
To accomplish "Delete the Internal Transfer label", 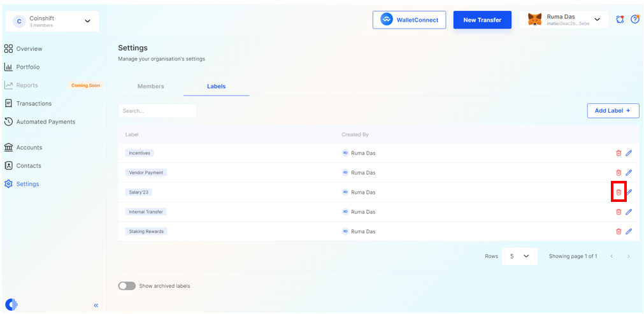I will (618, 212).
